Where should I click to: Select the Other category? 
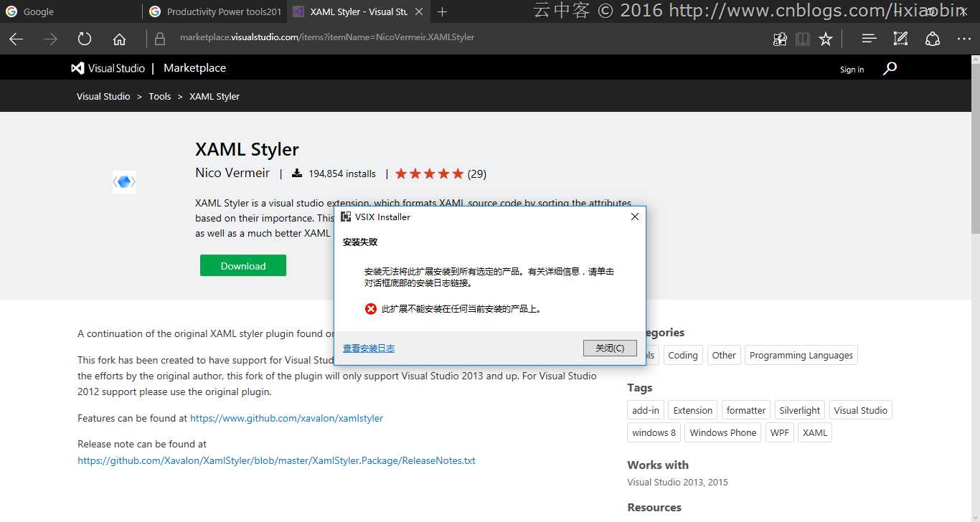coord(724,355)
